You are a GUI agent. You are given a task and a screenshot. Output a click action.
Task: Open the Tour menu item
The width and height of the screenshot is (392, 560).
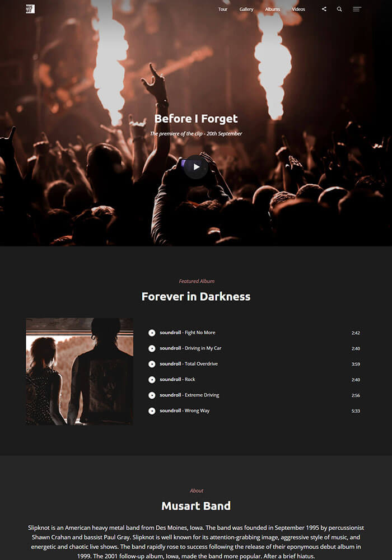click(x=222, y=10)
